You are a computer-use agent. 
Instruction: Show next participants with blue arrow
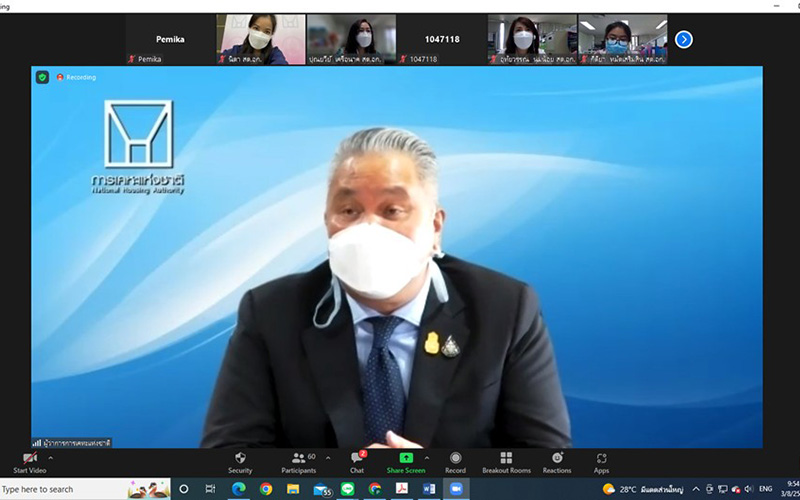(x=684, y=39)
